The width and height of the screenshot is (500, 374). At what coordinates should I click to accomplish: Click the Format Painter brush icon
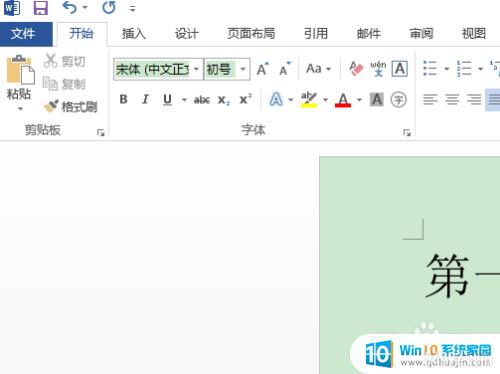click(x=51, y=106)
